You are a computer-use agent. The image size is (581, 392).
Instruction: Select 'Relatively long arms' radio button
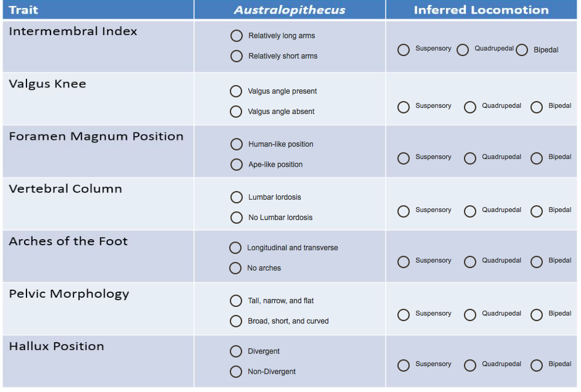tap(236, 36)
